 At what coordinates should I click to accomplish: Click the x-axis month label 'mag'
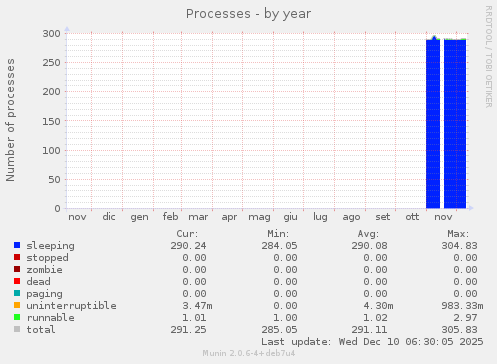[x=259, y=217]
